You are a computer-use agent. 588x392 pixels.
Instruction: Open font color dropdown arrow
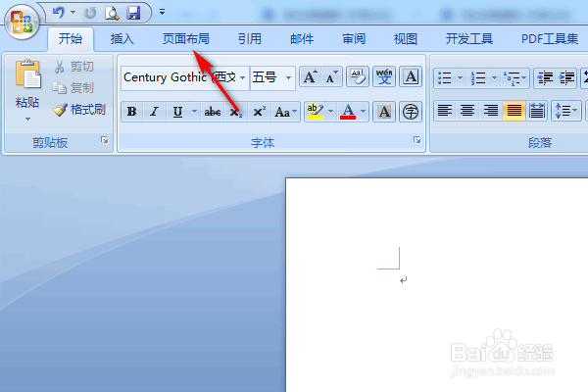tap(363, 112)
